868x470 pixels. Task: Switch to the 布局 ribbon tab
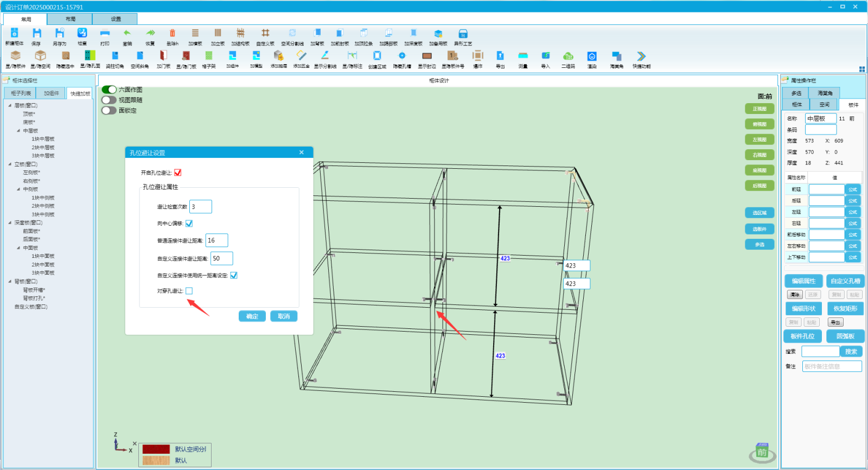pyautogui.click(x=71, y=19)
